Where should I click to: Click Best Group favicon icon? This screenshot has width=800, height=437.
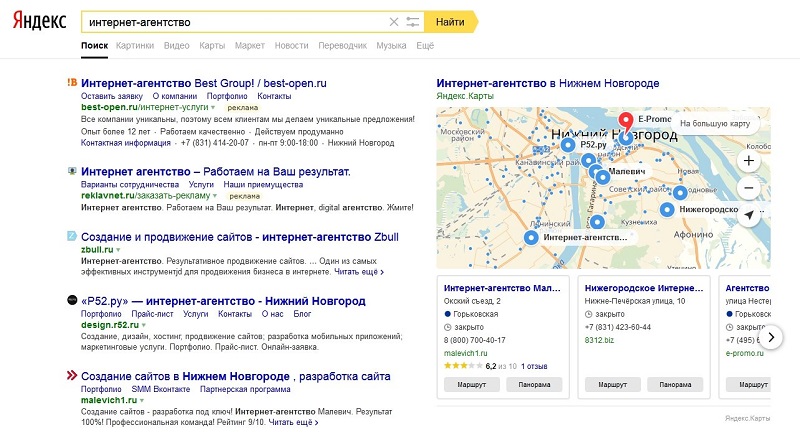[x=72, y=83]
